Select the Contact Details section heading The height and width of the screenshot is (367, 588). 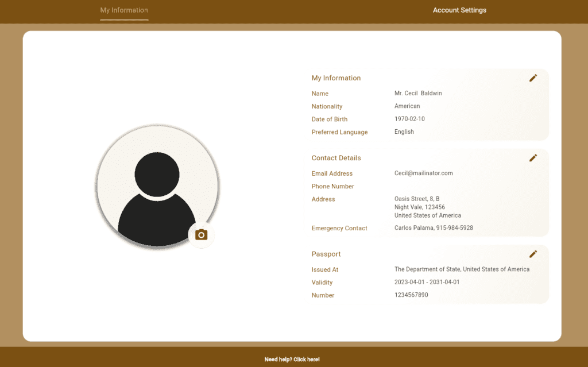[x=336, y=158]
